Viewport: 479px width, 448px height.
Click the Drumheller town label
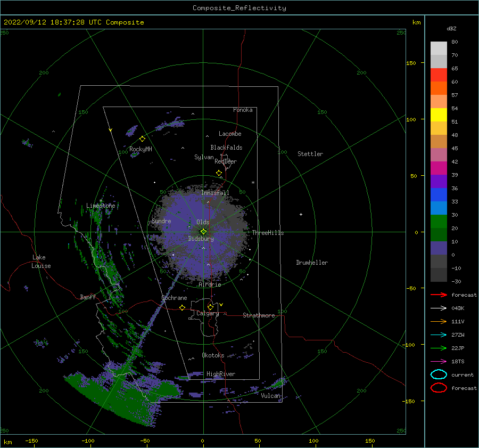coord(312,263)
